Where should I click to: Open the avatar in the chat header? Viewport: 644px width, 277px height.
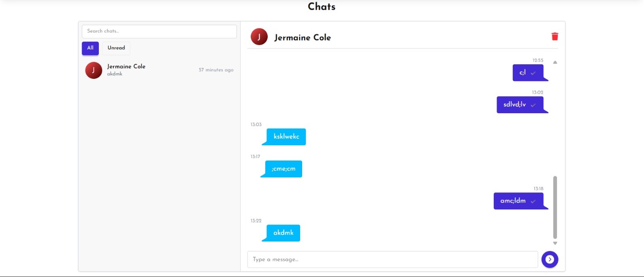[259, 37]
